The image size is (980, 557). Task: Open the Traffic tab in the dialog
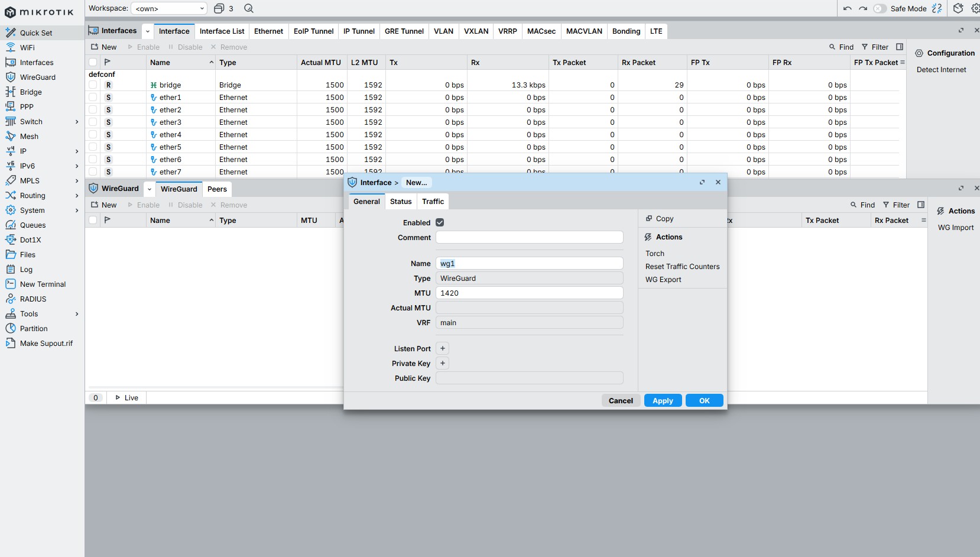point(433,202)
